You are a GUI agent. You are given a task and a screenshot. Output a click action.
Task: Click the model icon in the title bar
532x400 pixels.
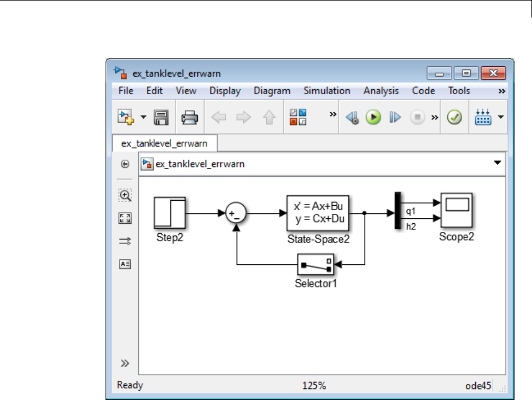pos(121,73)
